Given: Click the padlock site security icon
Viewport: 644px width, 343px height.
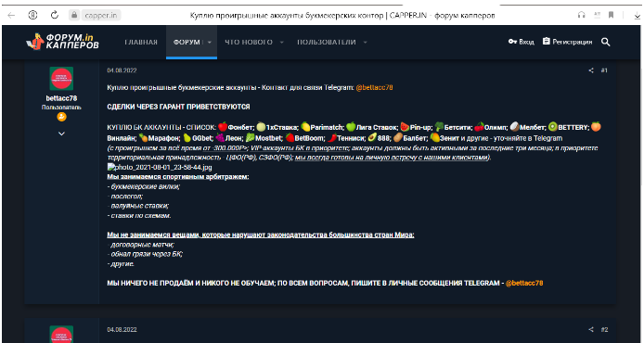Looking at the screenshot, I should (x=74, y=16).
